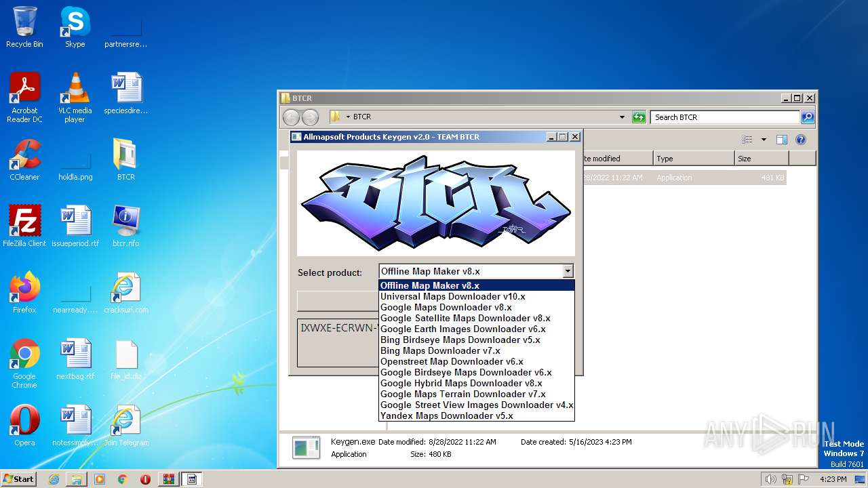Click the Chrome taskbar icon
The height and width of the screenshot is (488, 868).
[123, 479]
